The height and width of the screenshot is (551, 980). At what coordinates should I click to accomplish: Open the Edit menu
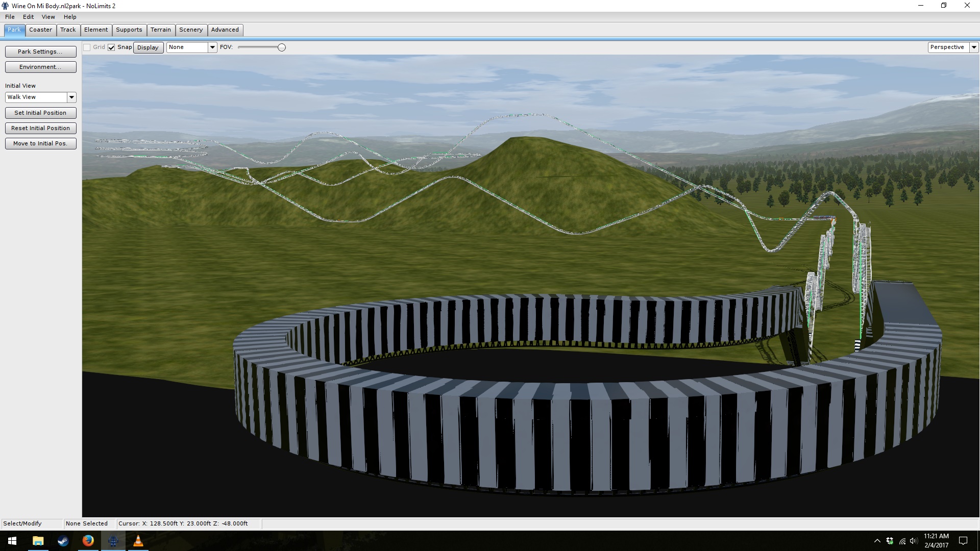tap(28, 17)
